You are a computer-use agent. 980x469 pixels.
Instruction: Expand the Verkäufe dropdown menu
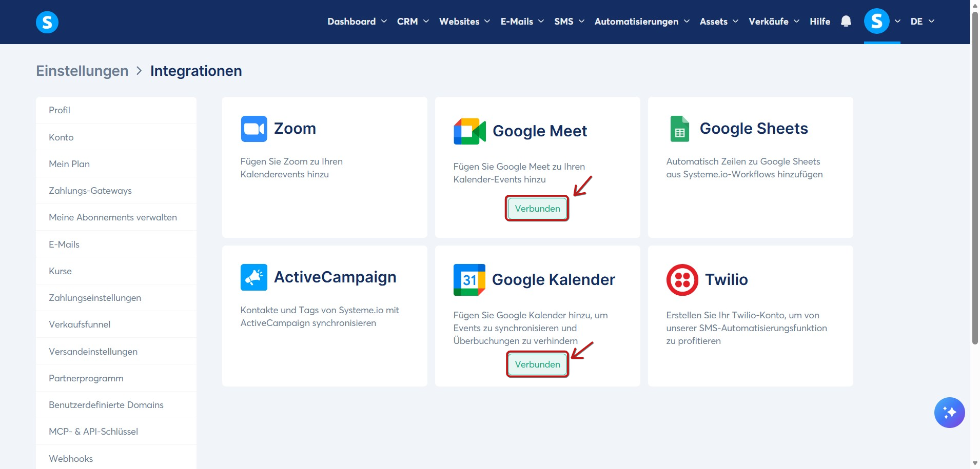(774, 22)
